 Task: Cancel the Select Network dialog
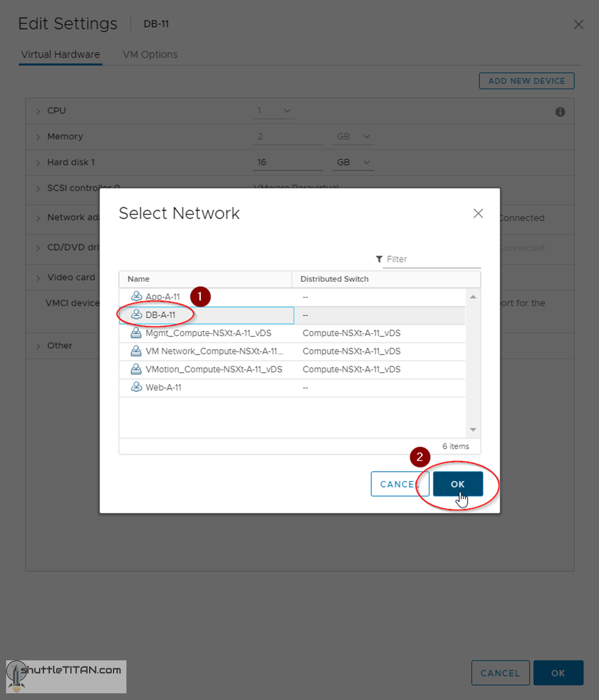(x=397, y=484)
